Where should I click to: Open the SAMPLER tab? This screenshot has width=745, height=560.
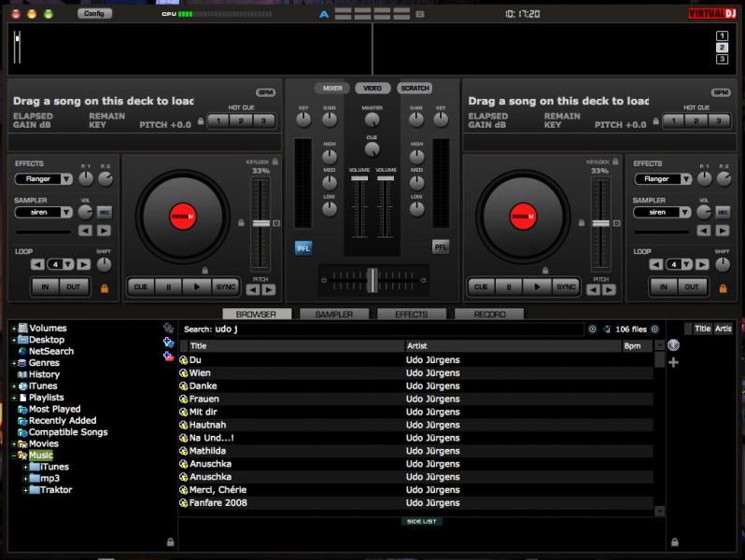pyautogui.click(x=334, y=314)
